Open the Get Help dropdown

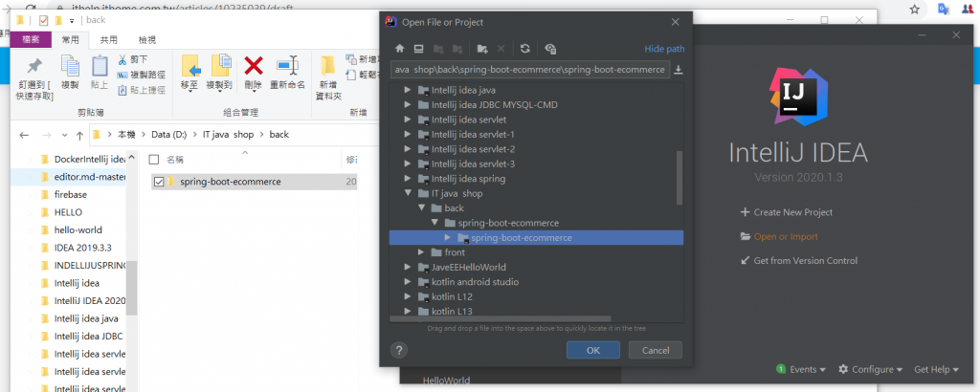pos(936,369)
